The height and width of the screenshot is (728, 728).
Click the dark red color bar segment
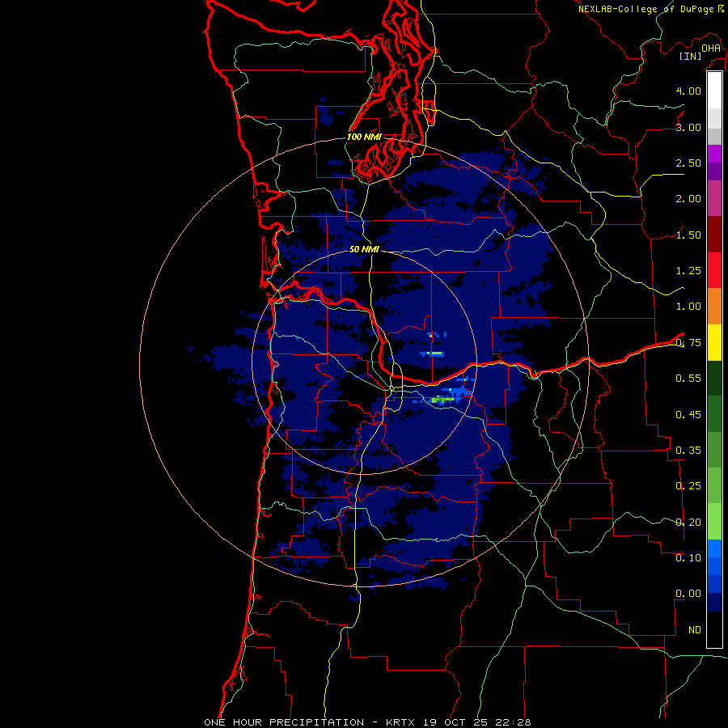coord(714,235)
